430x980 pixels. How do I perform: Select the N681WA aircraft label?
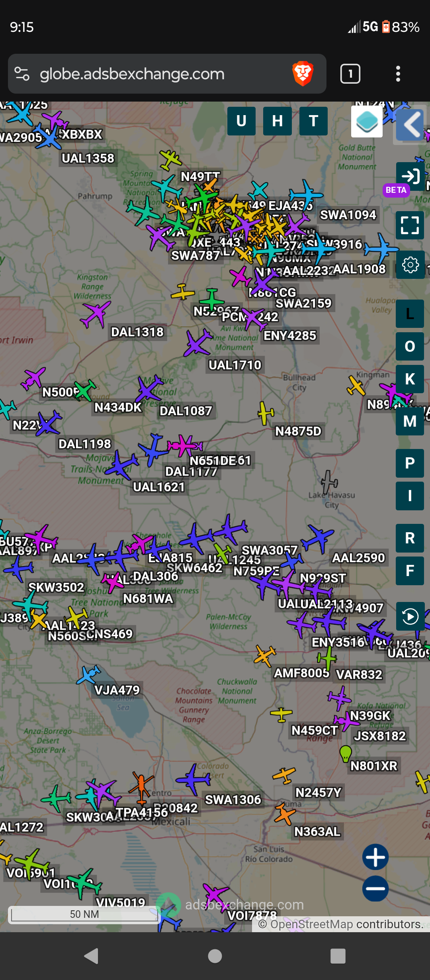[x=148, y=598]
